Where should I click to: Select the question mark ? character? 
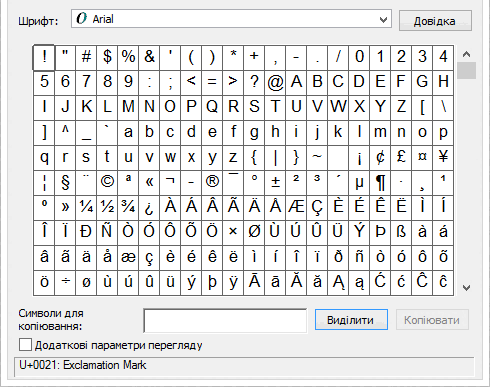pyautogui.click(x=254, y=82)
